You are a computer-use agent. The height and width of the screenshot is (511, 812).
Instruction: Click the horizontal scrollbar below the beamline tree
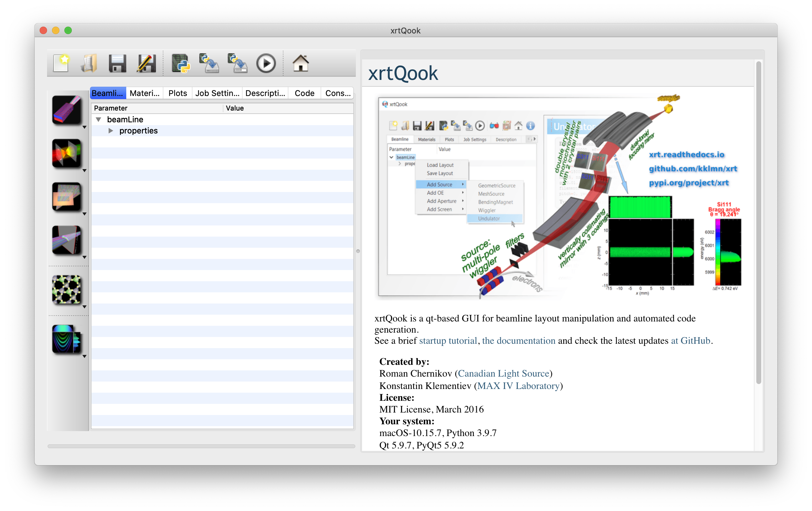(201, 446)
